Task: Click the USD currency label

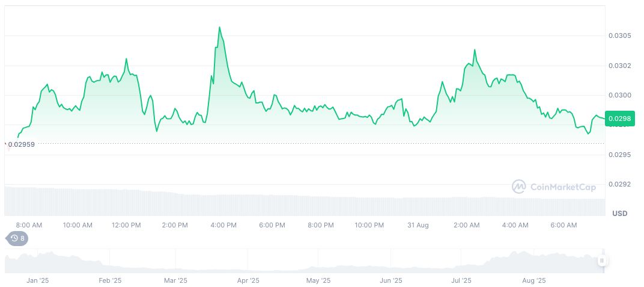Action: 619,214
